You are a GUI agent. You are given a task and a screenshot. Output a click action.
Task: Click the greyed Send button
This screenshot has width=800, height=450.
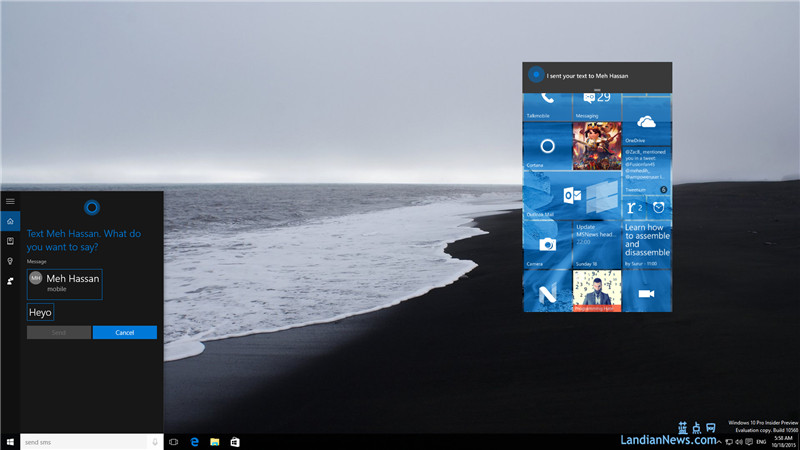click(x=59, y=332)
